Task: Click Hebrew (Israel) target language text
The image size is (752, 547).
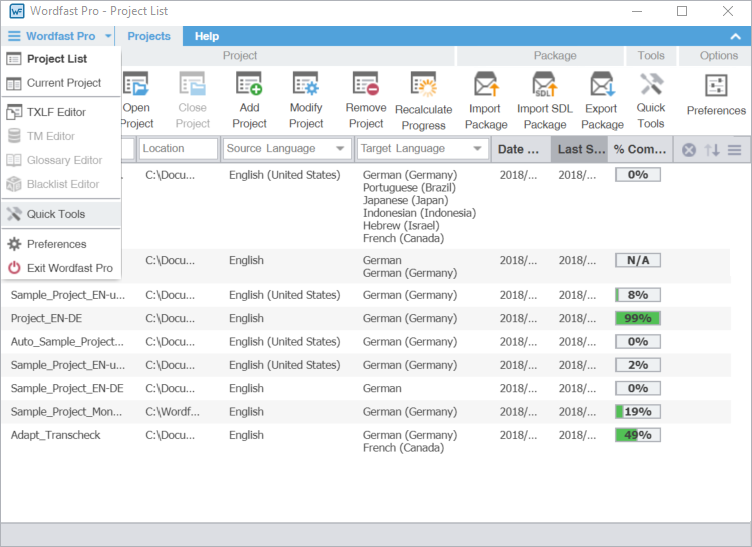Action: click(401, 226)
